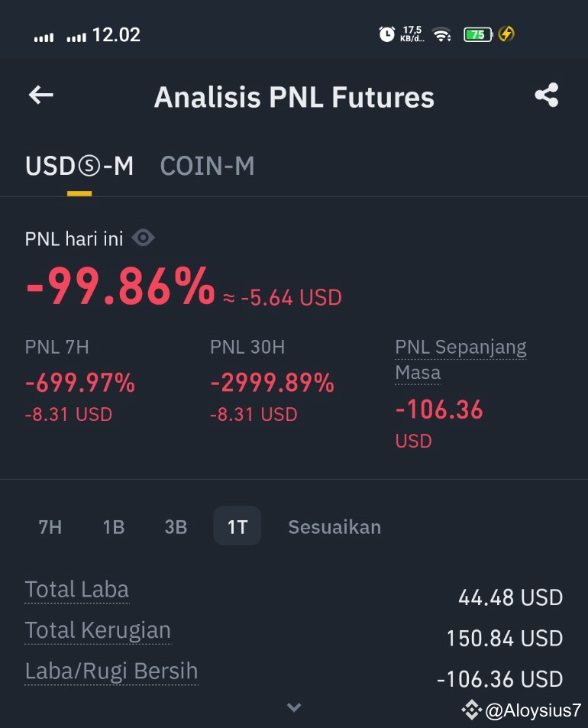Open the share icon
This screenshot has width=588, height=728.
pos(547,95)
